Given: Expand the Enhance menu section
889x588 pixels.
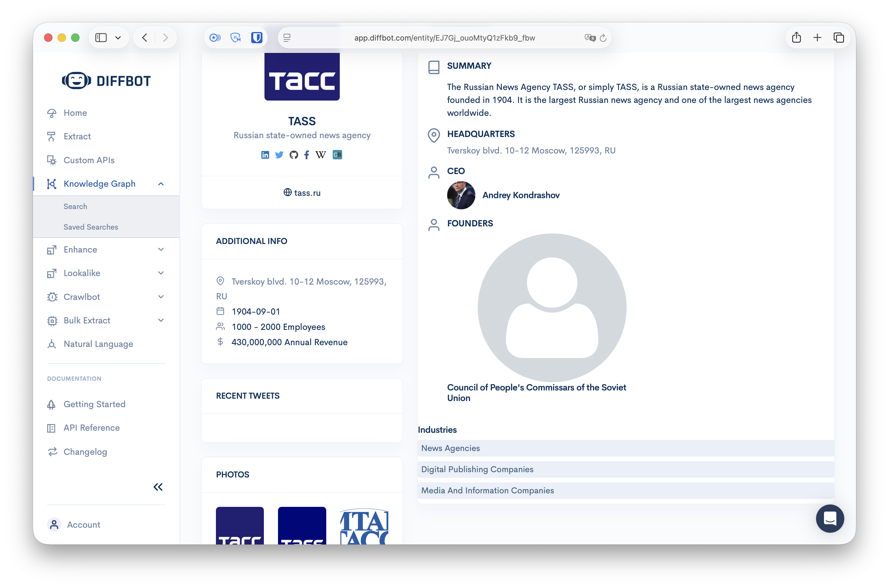Looking at the screenshot, I should coord(161,250).
